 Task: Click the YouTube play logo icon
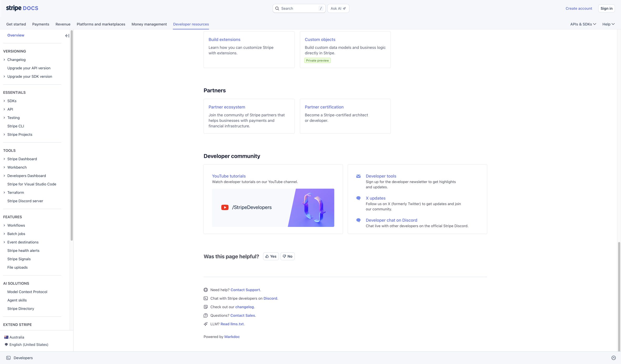pyautogui.click(x=225, y=207)
